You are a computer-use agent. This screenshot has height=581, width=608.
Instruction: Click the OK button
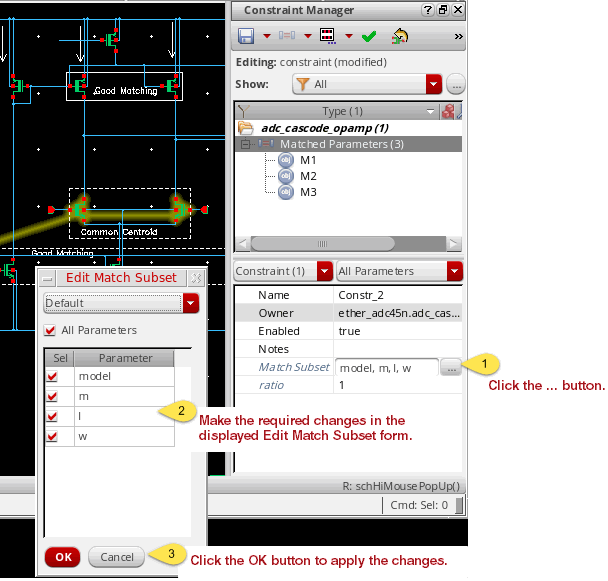tap(63, 557)
